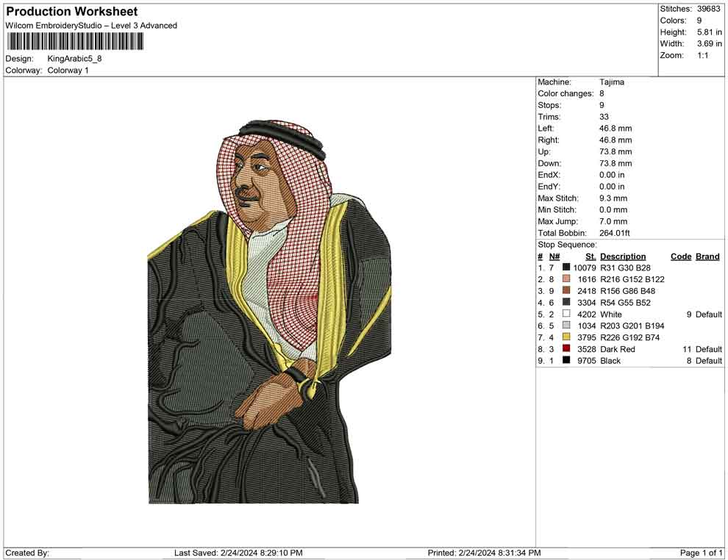Click the N# column header
728x560 pixels.
click(554, 256)
